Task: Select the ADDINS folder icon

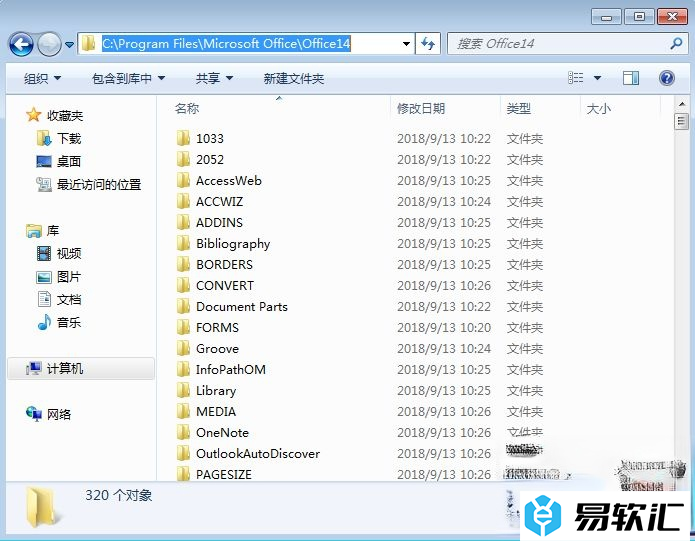Action: (x=183, y=222)
